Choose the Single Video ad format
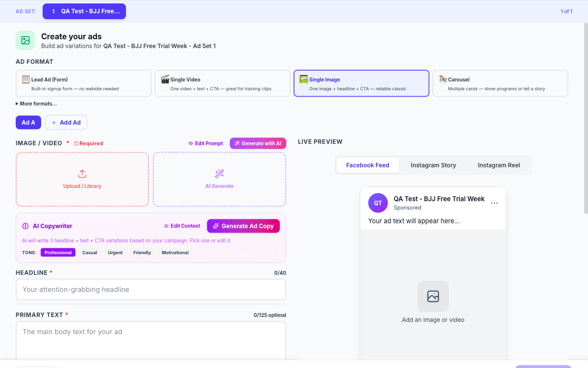 pyautogui.click(x=222, y=83)
